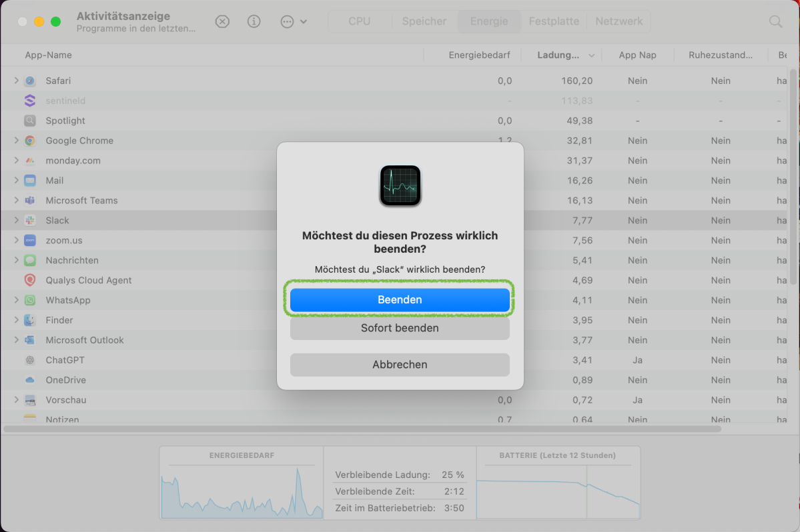Sort by the App Nap column header
Image resolution: width=800 pixels, height=532 pixels.
pos(638,55)
